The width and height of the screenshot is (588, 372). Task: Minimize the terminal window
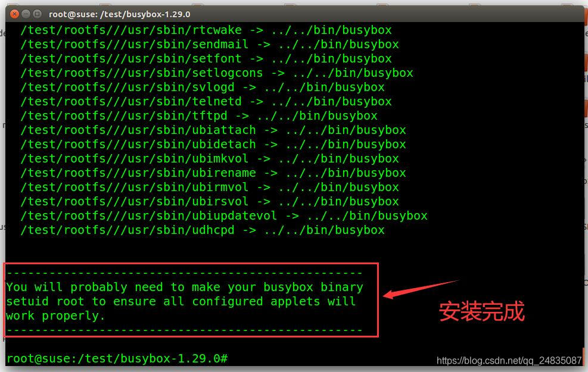pos(26,14)
